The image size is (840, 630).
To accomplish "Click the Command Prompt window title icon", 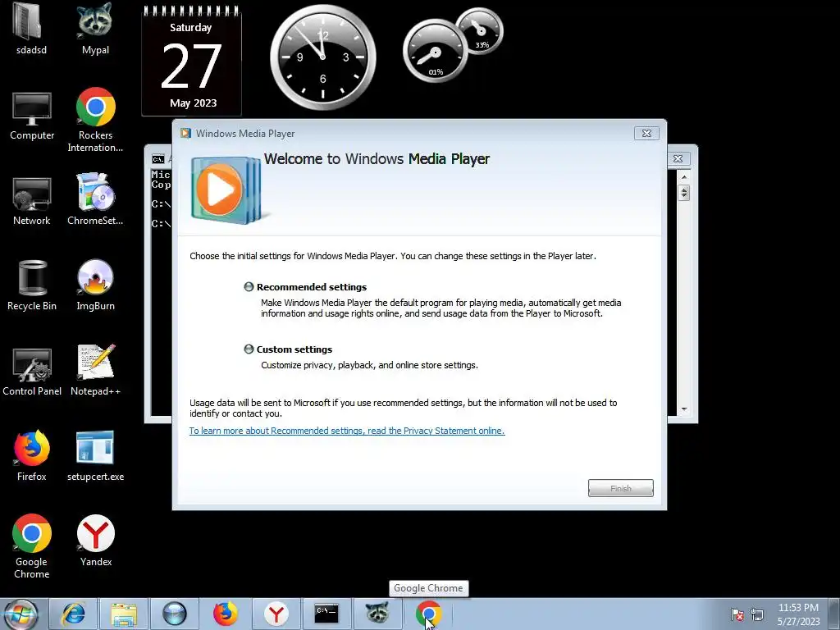I will pos(157,159).
